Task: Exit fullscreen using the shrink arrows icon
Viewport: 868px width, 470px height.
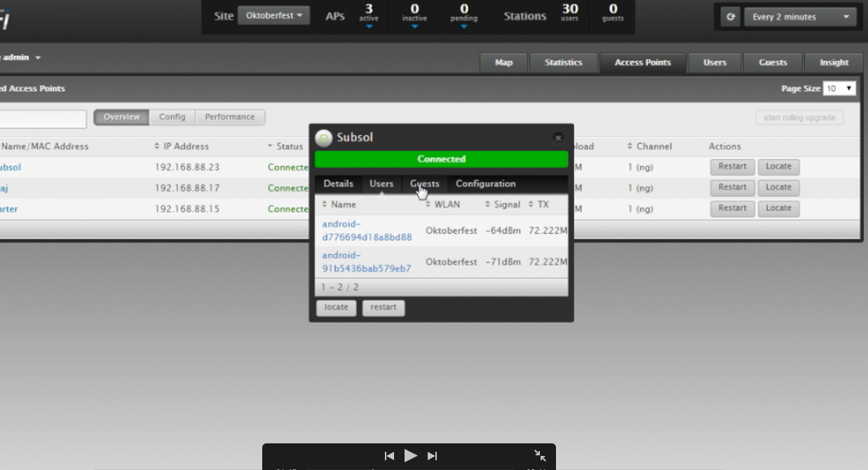Action: (540, 456)
